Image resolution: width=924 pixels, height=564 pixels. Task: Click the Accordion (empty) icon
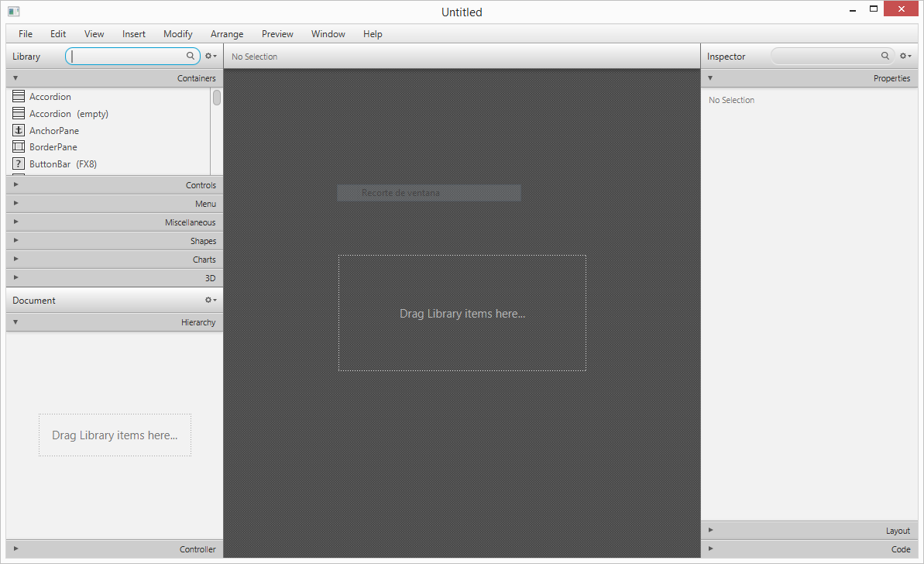point(19,114)
